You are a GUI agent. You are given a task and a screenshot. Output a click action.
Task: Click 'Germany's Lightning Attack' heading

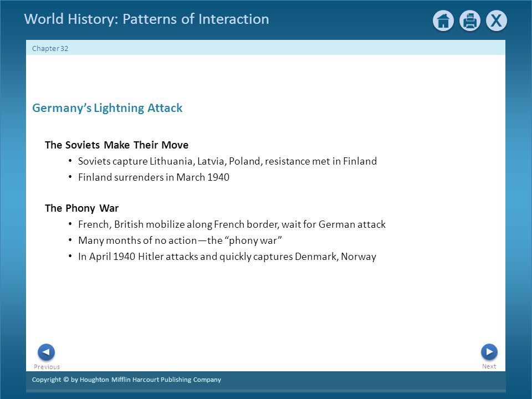(x=107, y=108)
